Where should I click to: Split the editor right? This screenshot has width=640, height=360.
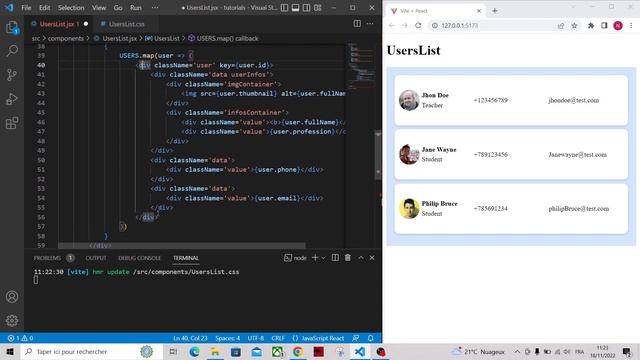[357, 24]
